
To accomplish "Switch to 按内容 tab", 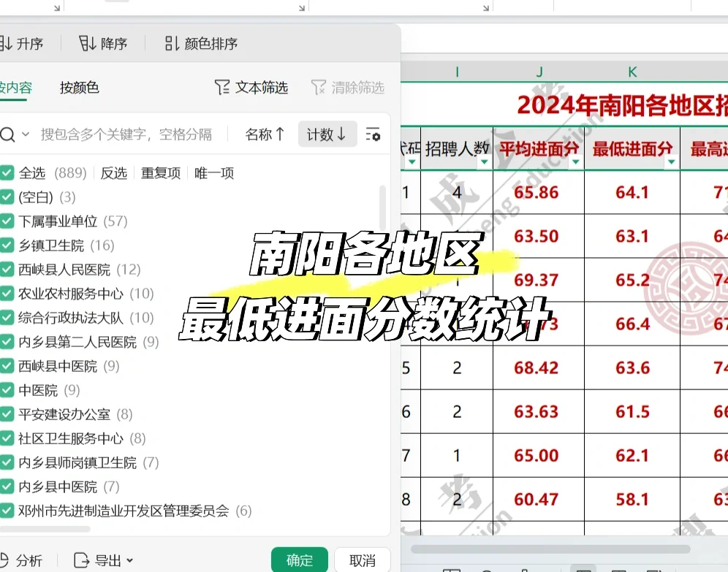I will pos(16,87).
